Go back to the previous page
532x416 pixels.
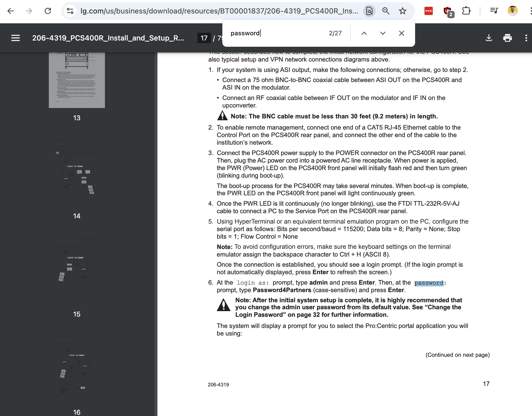(x=10, y=11)
